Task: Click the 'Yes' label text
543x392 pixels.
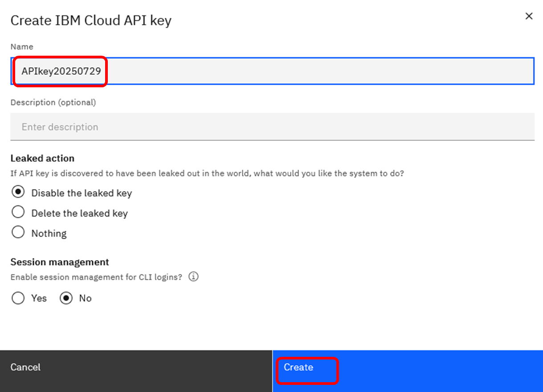Action: pos(39,298)
